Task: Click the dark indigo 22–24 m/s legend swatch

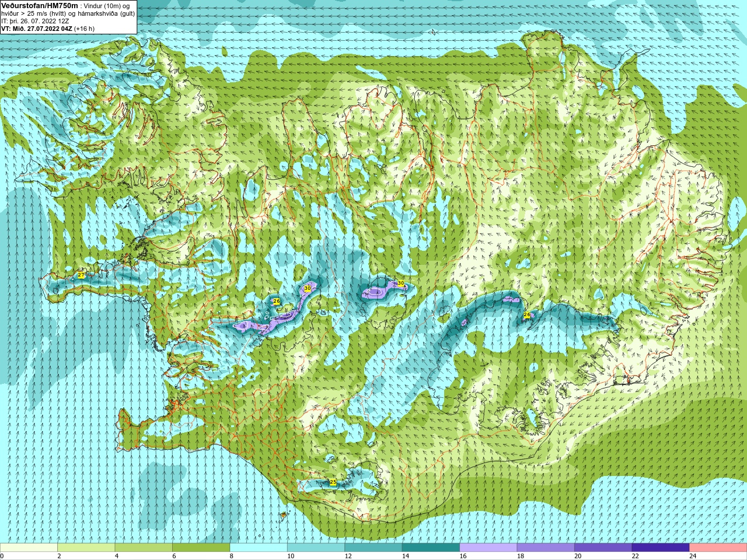Action: click(661, 548)
